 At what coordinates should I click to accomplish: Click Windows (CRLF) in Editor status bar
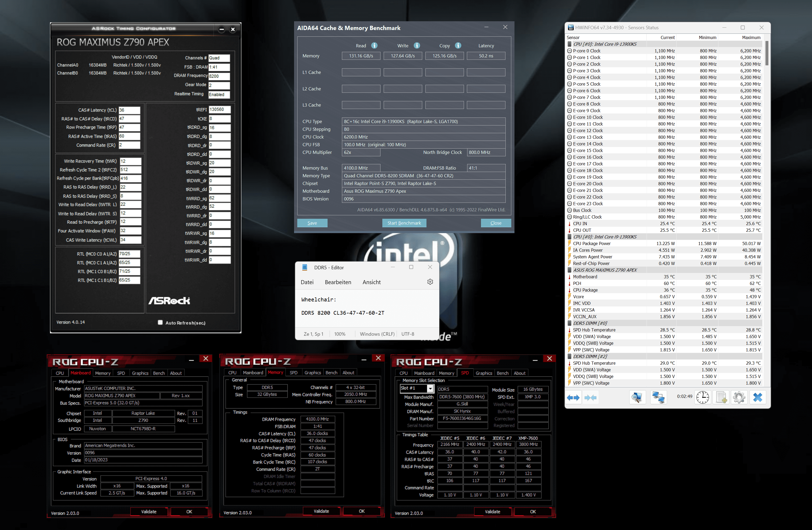click(377, 334)
